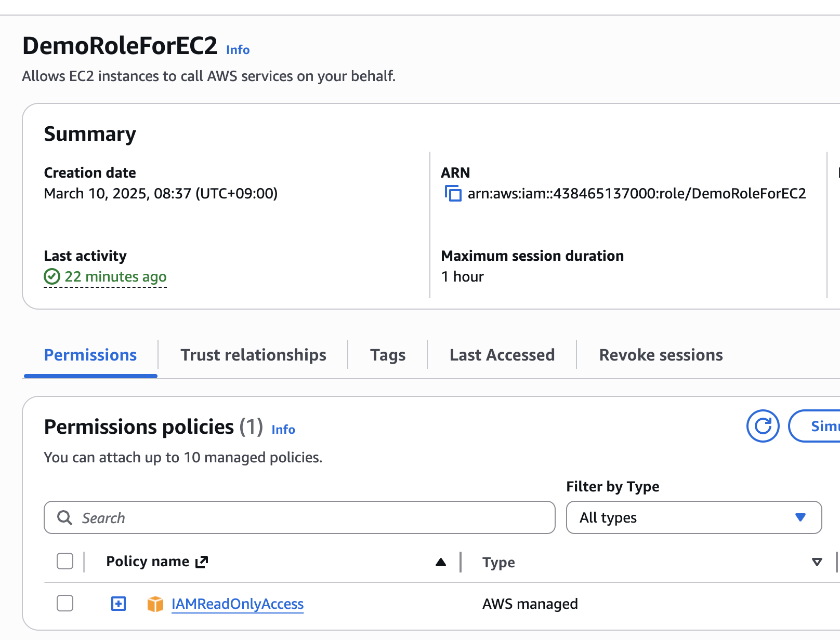Click the external link icon beside Policy name
Viewport: 840px width, 640px height.
click(x=202, y=562)
